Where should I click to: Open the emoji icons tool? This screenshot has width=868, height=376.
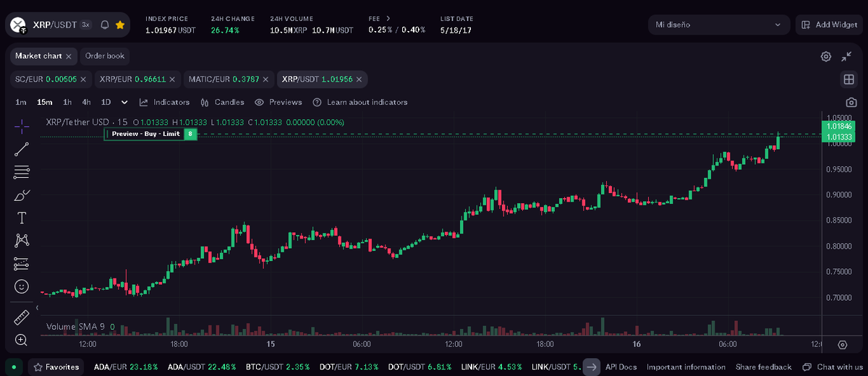point(22,286)
